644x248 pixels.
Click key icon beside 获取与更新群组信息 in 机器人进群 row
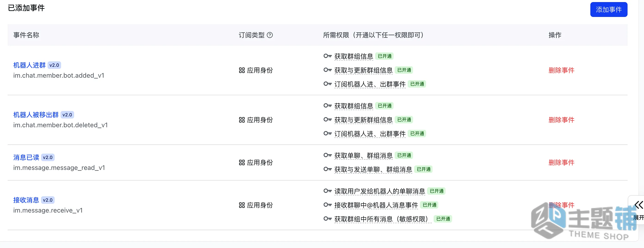click(x=328, y=70)
